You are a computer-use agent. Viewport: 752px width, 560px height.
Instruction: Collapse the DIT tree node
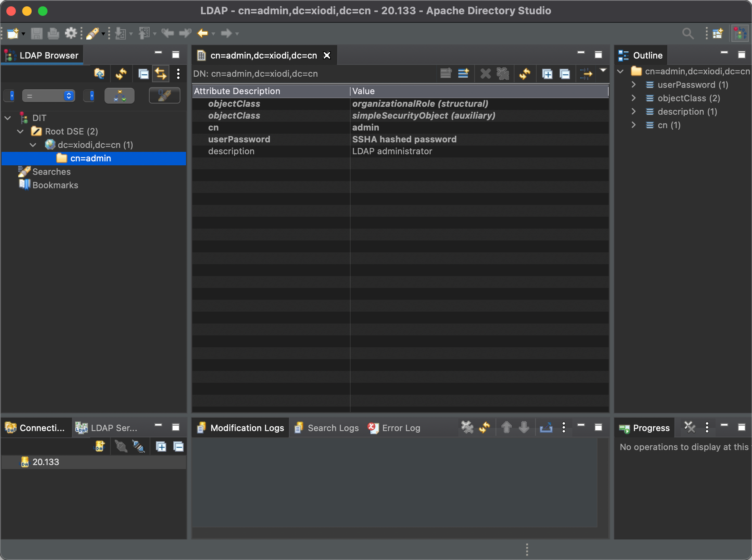coord(8,118)
